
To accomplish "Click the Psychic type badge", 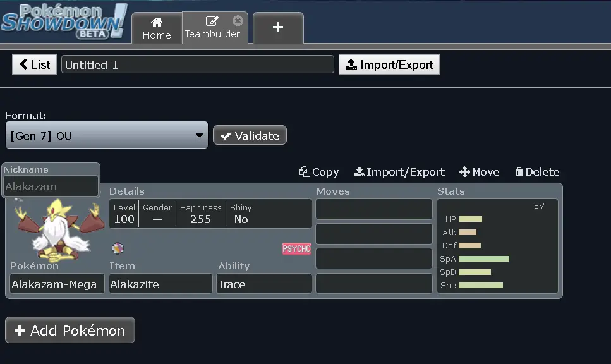I will click(x=296, y=248).
